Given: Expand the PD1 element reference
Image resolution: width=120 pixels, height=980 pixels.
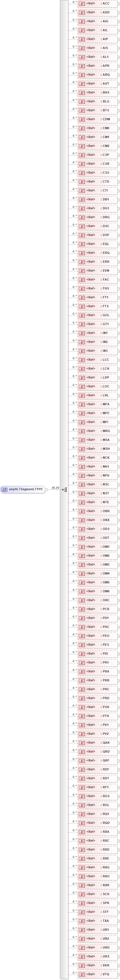Looking at the screenshot, I should point(119,618).
